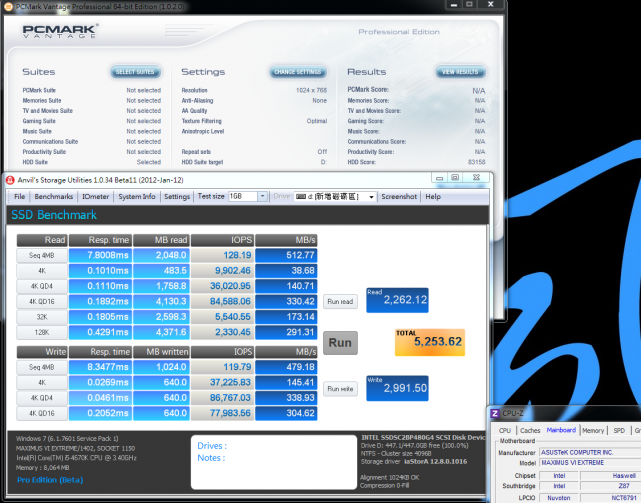Screen dimensions: 641x503
Task: Click the Resolution 1024 x 768 value
Action: (x=312, y=90)
